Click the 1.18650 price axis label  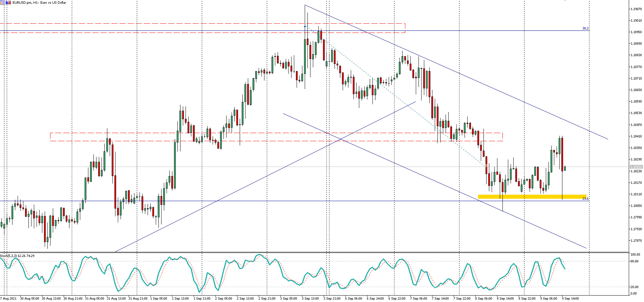636,90
